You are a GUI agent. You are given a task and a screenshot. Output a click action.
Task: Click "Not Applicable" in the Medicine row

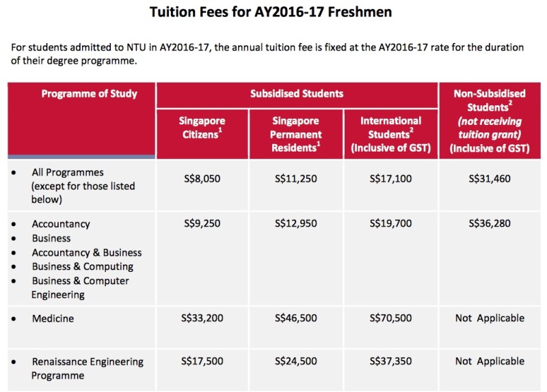492,318
